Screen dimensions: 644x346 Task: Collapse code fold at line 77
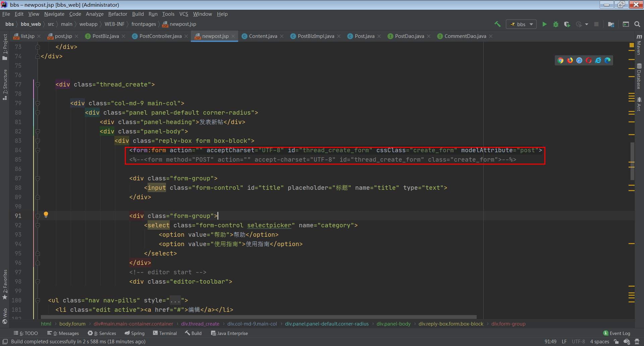click(38, 84)
